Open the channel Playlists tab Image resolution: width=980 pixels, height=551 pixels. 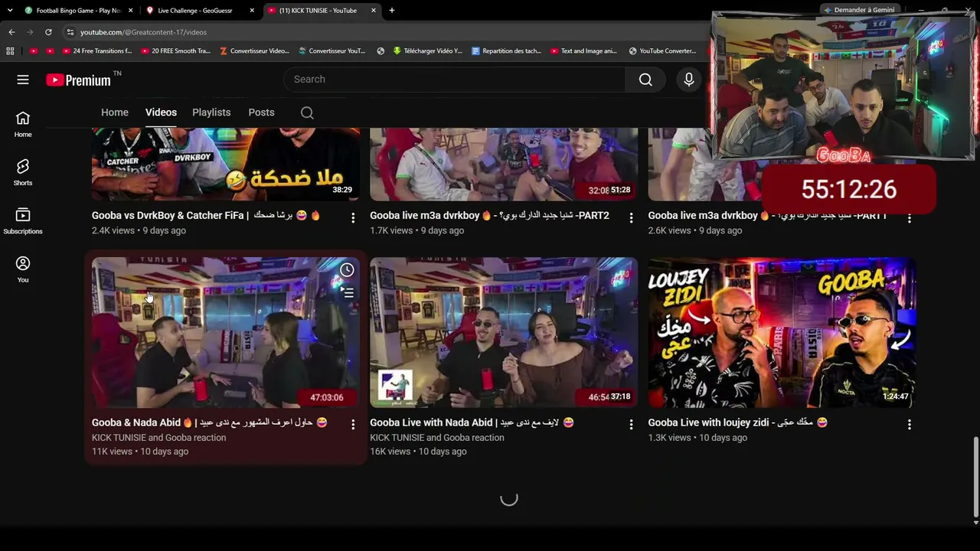(x=211, y=112)
